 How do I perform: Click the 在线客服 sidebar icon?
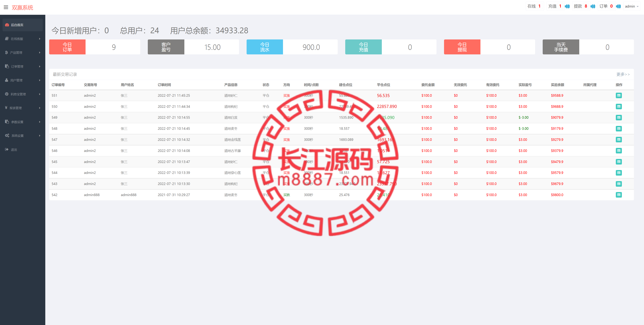click(x=7, y=39)
